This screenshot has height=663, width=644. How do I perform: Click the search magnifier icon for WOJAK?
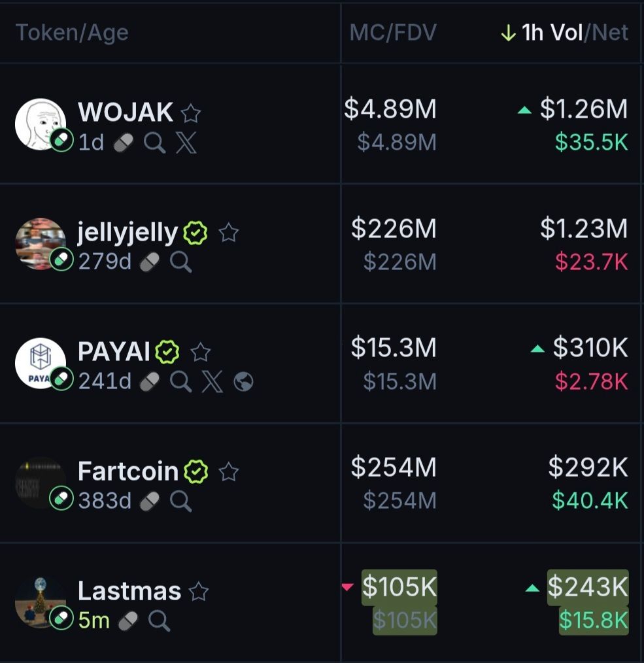click(155, 143)
